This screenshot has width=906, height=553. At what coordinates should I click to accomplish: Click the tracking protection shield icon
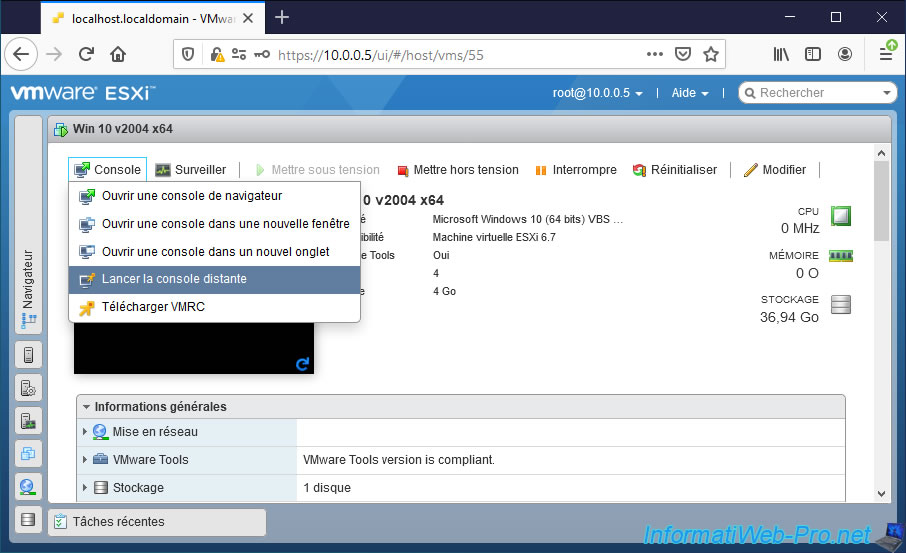tap(188, 54)
